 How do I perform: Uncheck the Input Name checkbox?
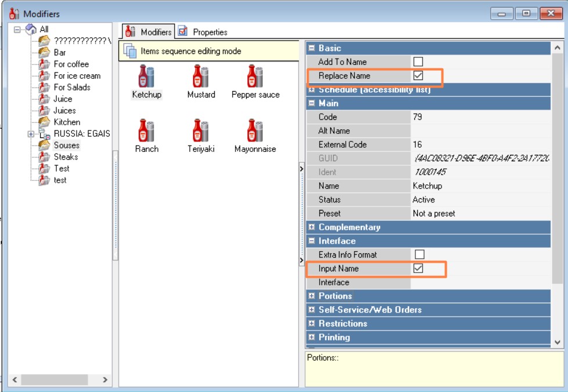click(418, 268)
